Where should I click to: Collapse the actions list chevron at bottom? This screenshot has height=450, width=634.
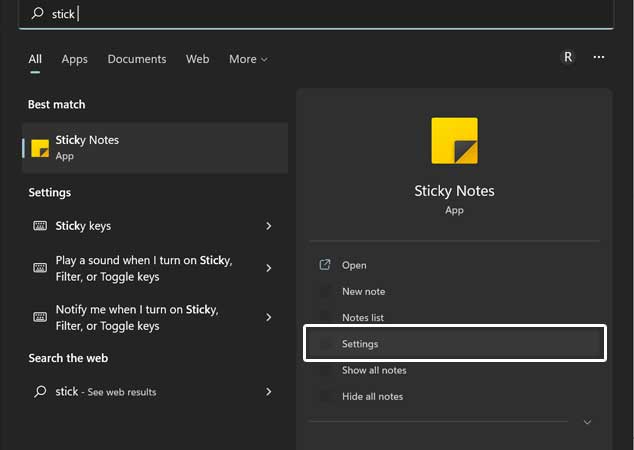[588, 422]
